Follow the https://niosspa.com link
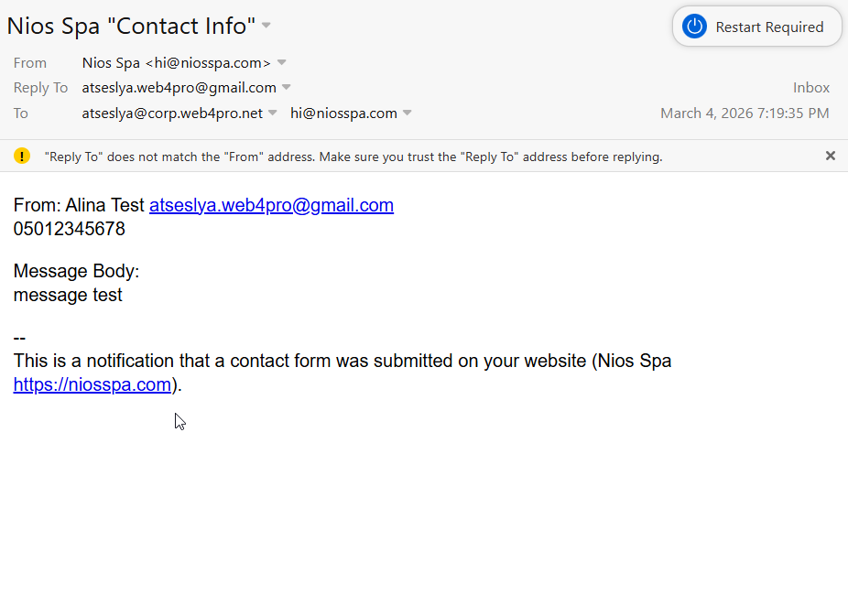Image resolution: width=848 pixels, height=616 pixels. [92, 384]
